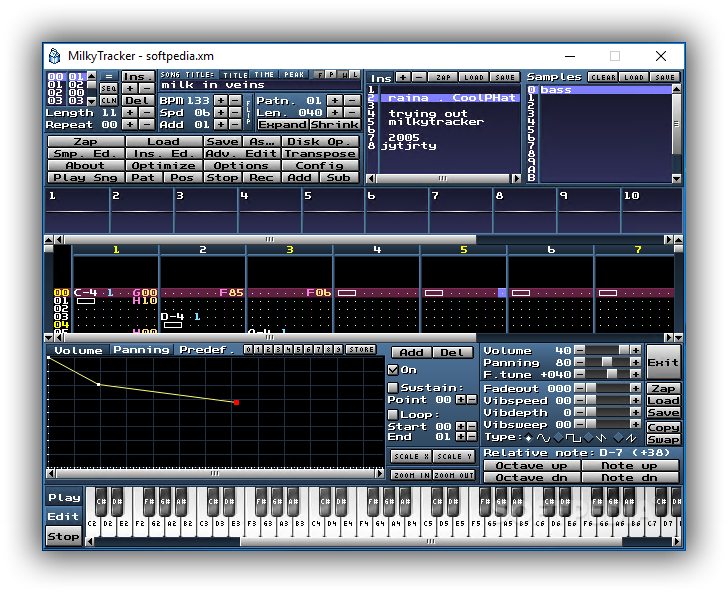Select the bass sample entry

(604, 90)
